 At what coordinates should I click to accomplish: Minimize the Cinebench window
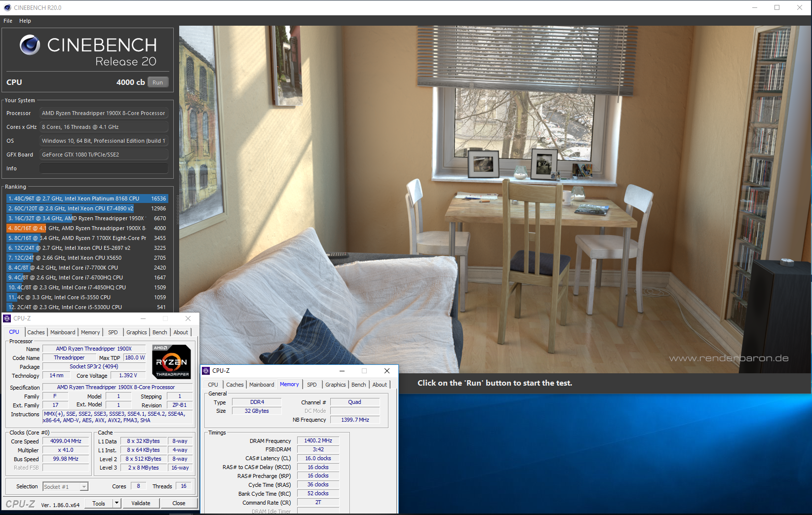(755, 7)
